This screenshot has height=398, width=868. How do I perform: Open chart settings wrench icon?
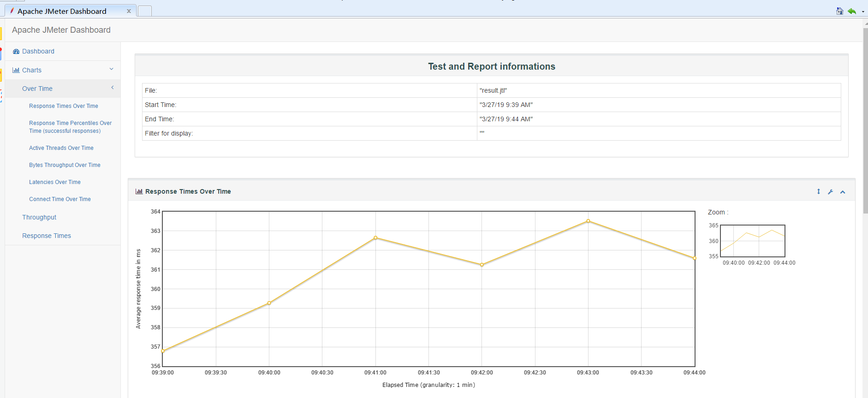pos(830,192)
